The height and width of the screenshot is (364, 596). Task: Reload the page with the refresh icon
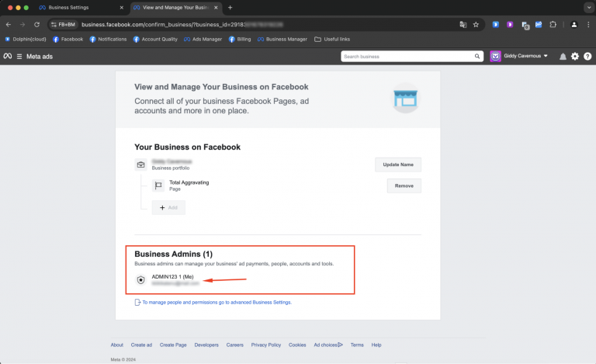click(x=37, y=24)
